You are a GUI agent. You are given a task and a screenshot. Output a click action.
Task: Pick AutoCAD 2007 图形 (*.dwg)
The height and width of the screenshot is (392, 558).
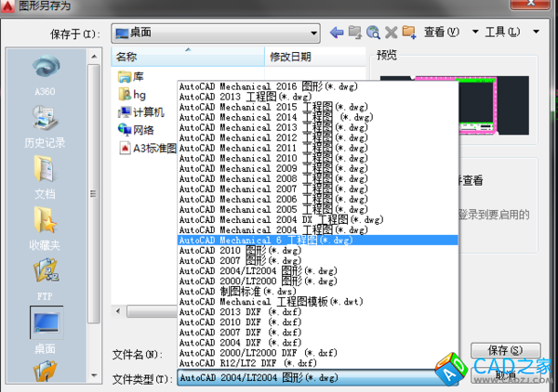pyautogui.click(x=317, y=260)
